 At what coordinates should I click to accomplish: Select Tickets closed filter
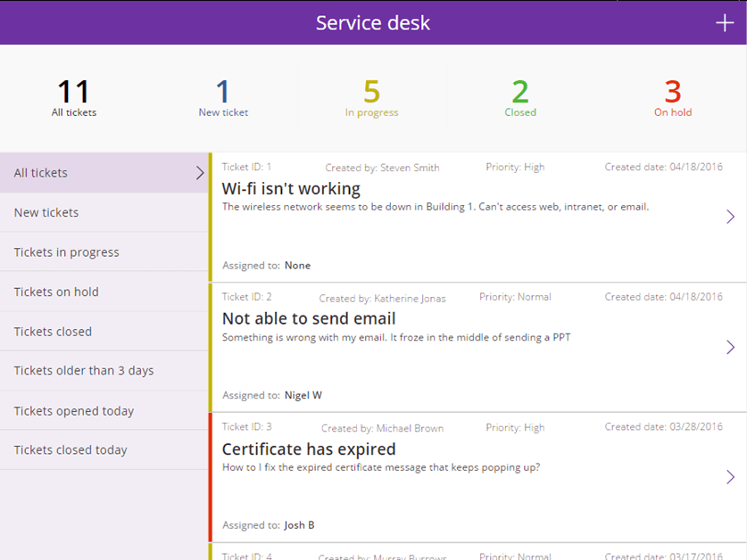[x=104, y=332]
